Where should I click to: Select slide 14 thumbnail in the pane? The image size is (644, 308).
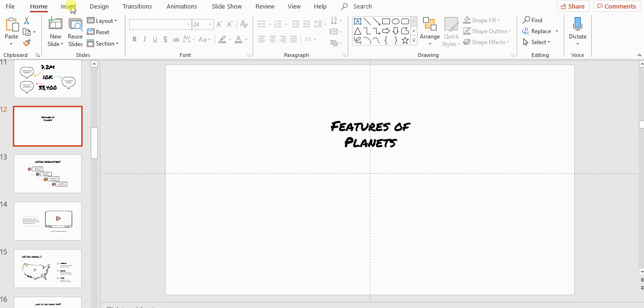point(47,221)
